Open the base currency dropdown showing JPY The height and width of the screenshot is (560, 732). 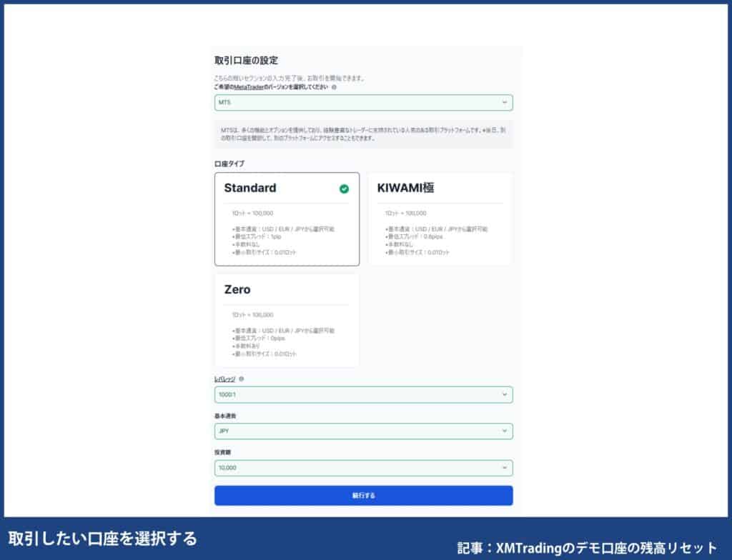click(364, 431)
